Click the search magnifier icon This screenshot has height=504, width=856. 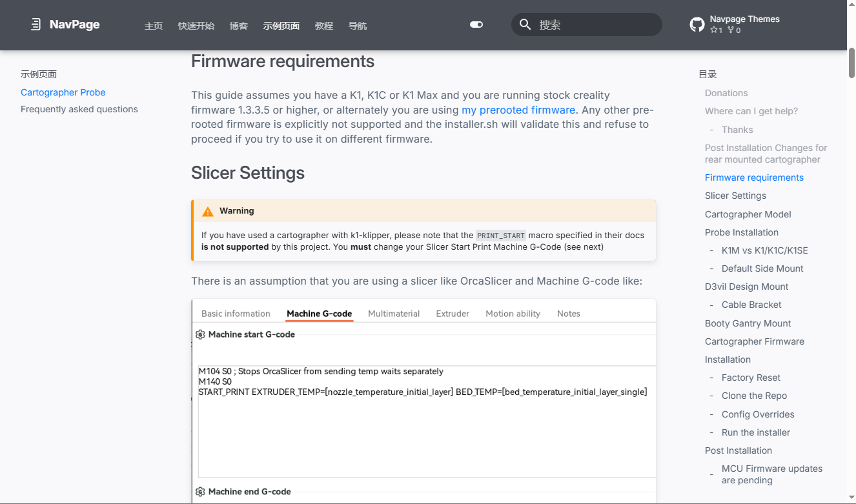coord(525,25)
